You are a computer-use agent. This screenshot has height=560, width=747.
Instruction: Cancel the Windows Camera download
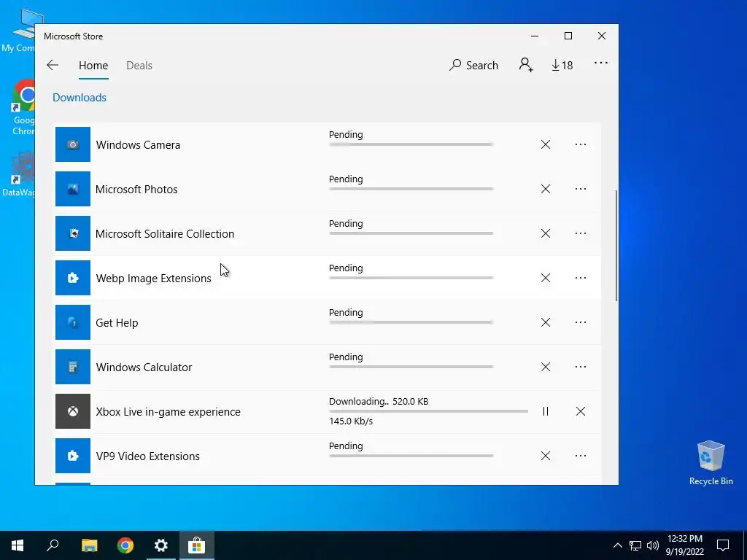coord(546,144)
